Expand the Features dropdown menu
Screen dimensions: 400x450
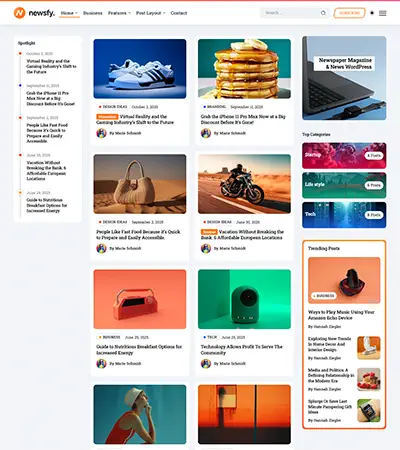click(x=119, y=13)
